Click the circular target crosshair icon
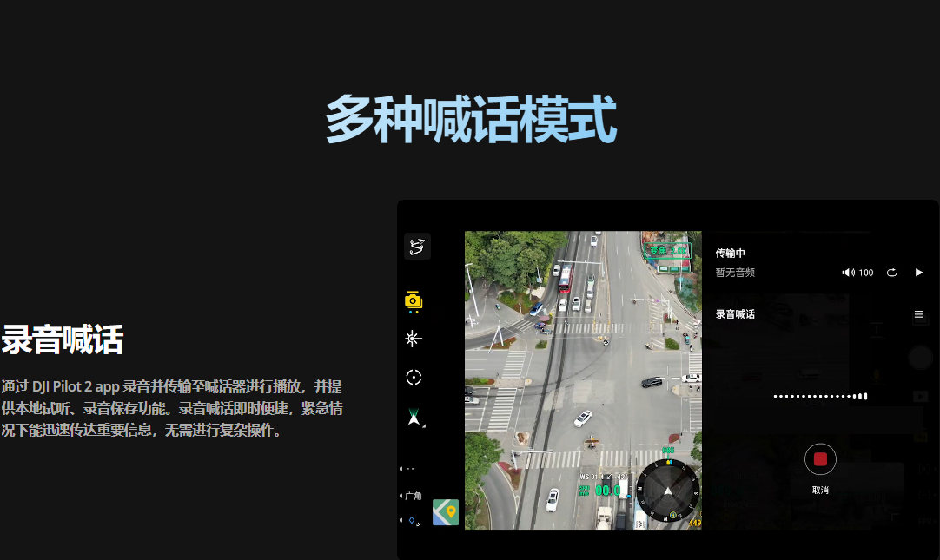The height and width of the screenshot is (560, 940). click(414, 377)
